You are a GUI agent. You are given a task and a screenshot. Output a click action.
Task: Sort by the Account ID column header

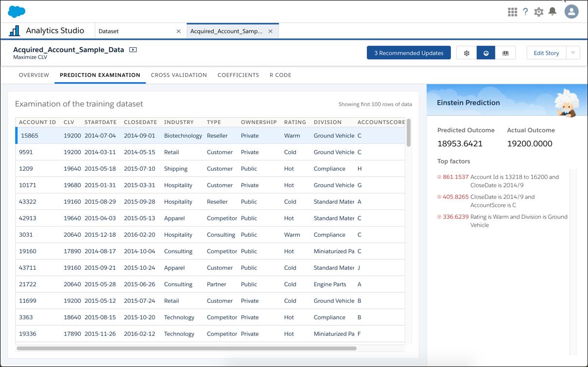(x=37, y=122)
